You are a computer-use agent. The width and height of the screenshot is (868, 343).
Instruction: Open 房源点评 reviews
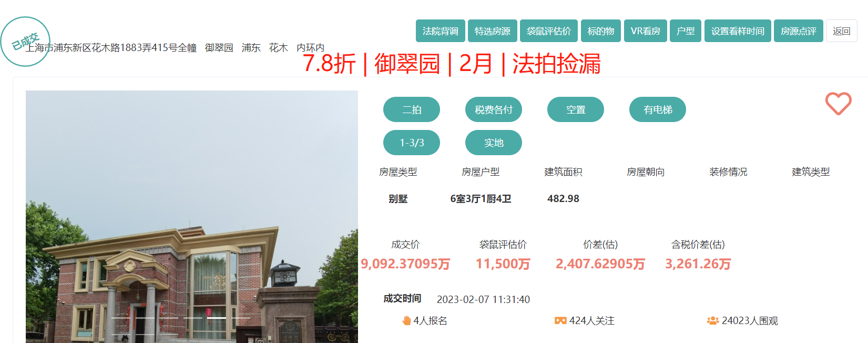pos(798,31)
